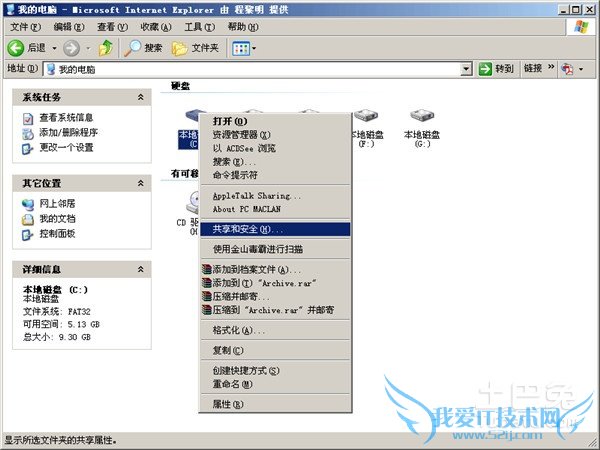Open Control Panel (控制面板) link
Image resolution: width=600 pixels, height=450 pixels.
57,234
